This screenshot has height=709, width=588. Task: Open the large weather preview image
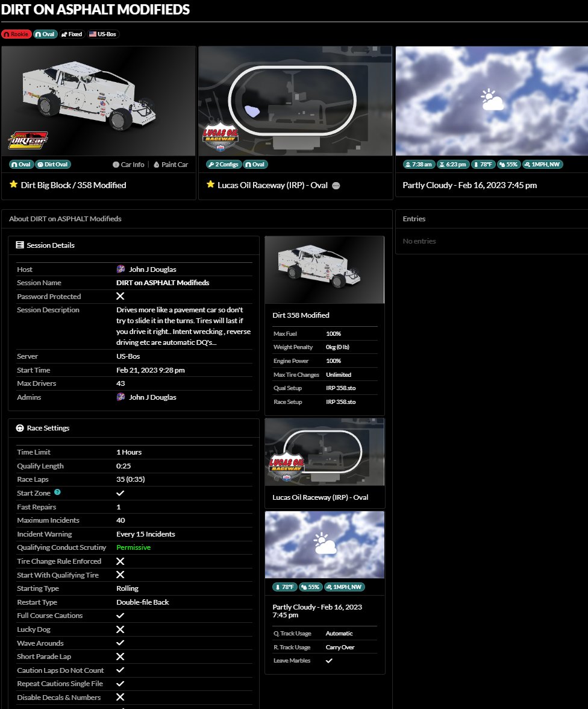point(492,101)
